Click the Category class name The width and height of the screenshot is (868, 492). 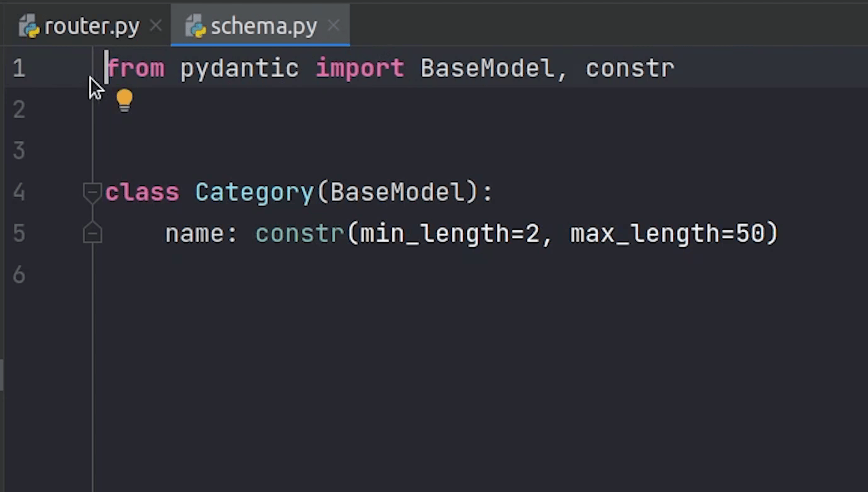point(254,192)
